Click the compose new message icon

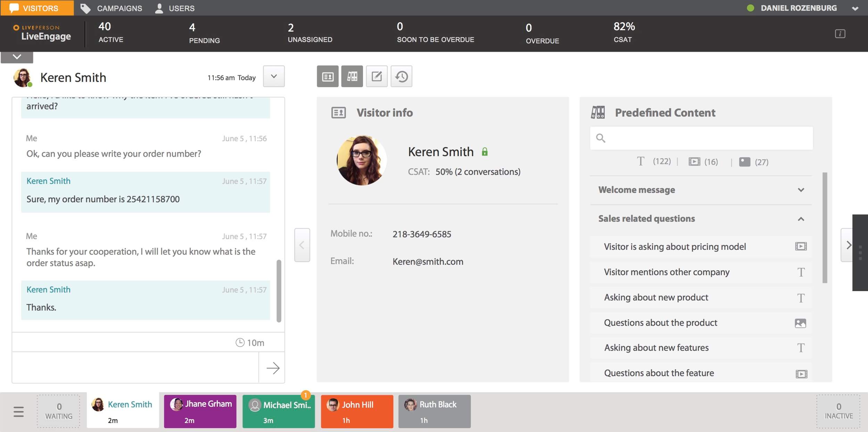point(376,76)
